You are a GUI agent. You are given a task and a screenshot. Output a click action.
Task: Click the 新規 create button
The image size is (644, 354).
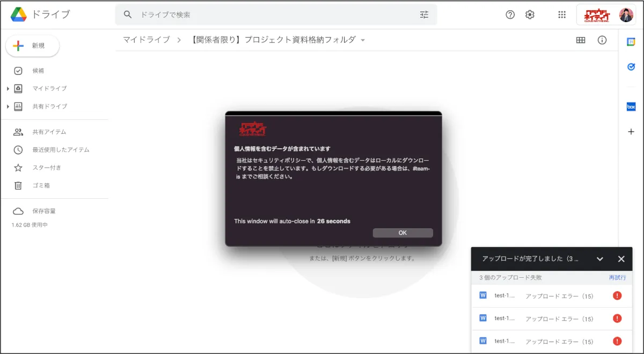pos(33,46)
